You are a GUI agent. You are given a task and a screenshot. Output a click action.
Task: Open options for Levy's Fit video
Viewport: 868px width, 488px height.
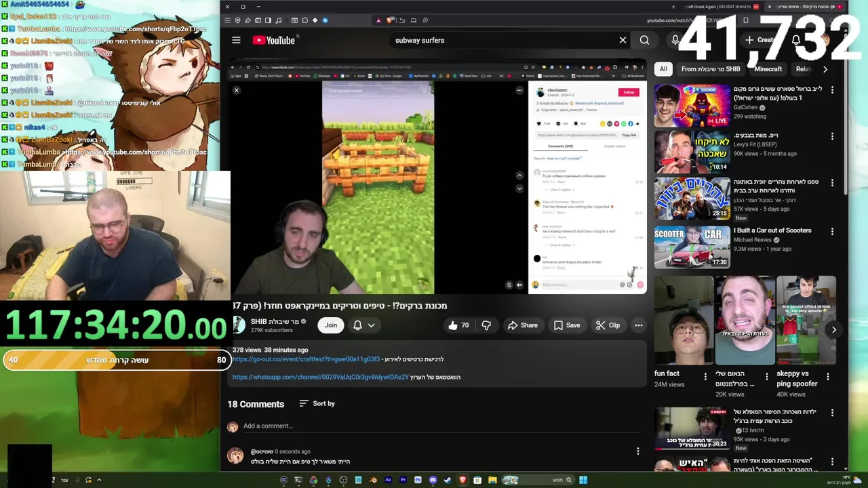832,136
